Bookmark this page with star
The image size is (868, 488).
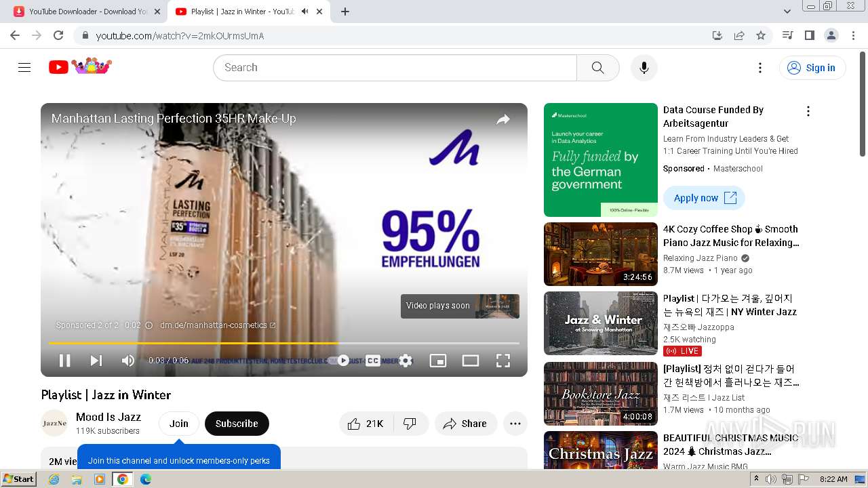pyautogui.click(x=761, y=35)
